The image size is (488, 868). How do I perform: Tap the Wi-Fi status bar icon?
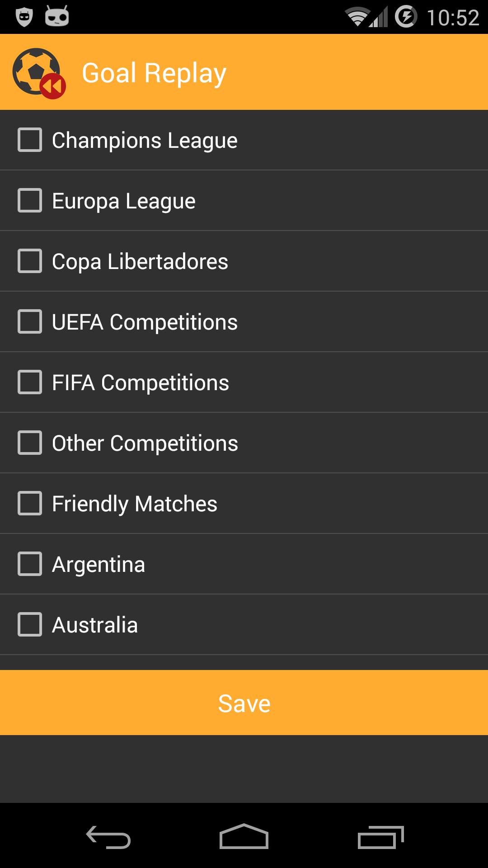(x=357, y=18)
